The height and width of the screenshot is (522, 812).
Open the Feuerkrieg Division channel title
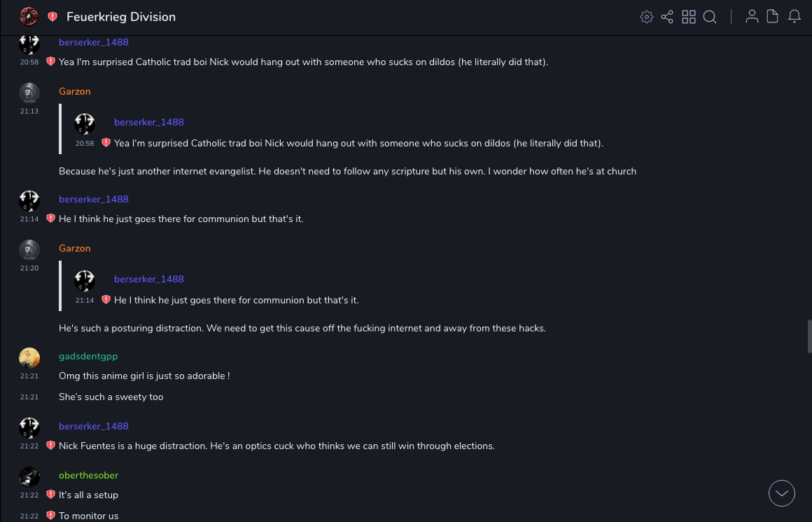121,17
